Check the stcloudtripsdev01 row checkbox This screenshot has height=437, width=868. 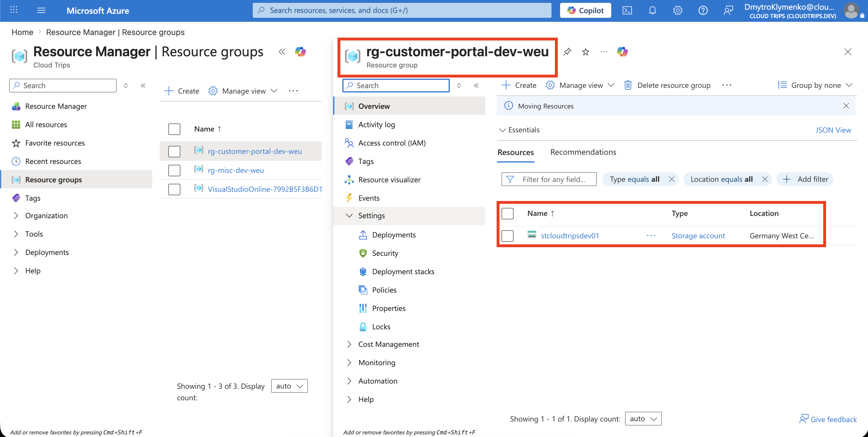point(508,236)
